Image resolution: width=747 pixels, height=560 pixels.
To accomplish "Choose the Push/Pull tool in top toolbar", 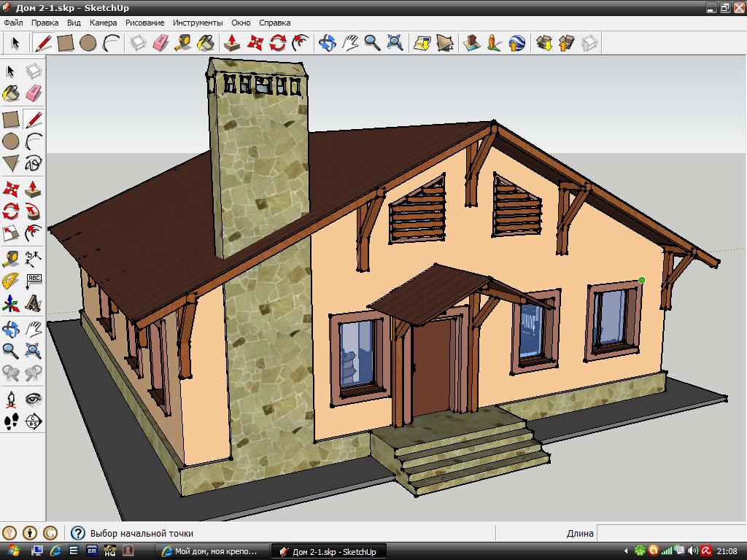I will coord(232,43).
